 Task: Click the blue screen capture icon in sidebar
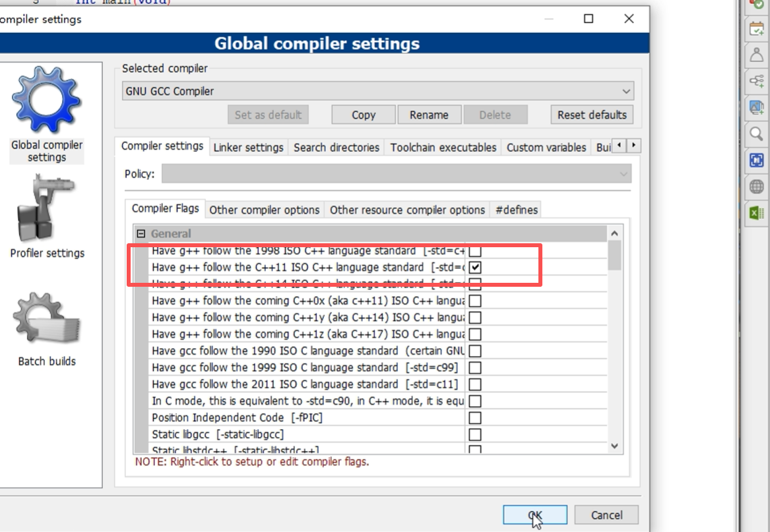(757, 160)
